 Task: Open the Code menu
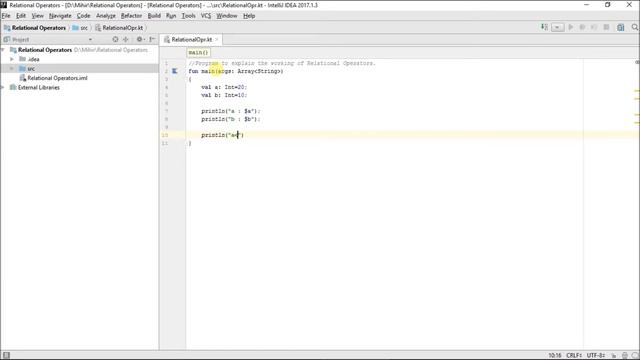(x=84, y=16)
